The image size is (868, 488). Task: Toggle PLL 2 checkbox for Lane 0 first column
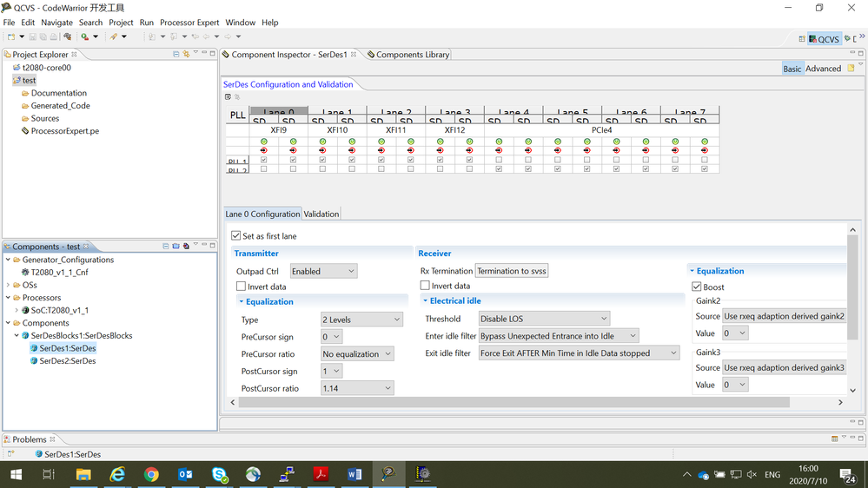click(x=264, y=168)
